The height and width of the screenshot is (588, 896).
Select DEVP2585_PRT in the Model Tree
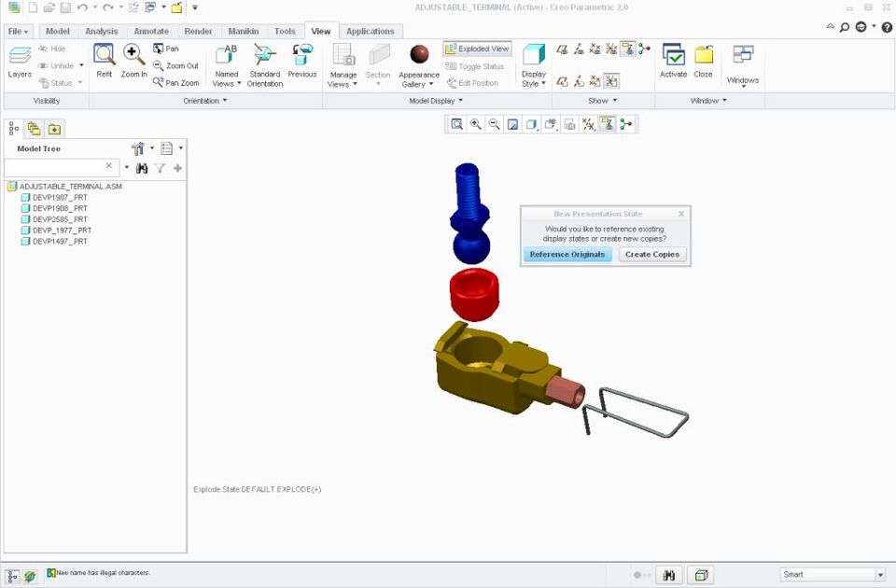[62, 219]
